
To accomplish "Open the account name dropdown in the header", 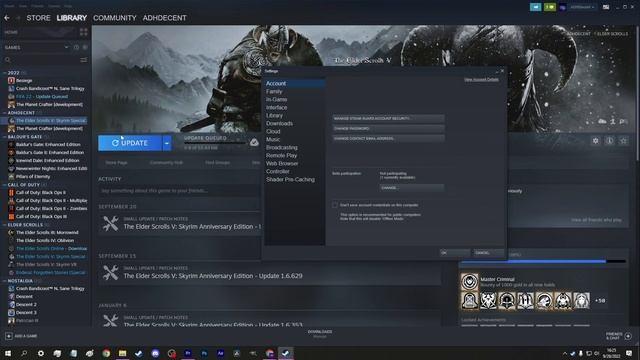I will pos(582,7).
